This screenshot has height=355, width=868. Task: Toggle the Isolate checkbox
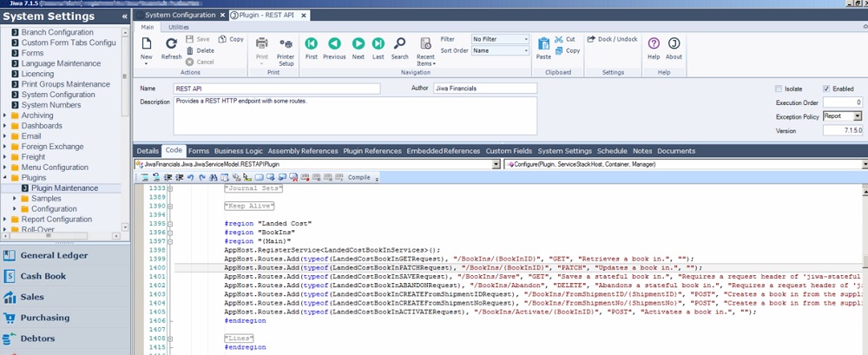tap(779, 89)
